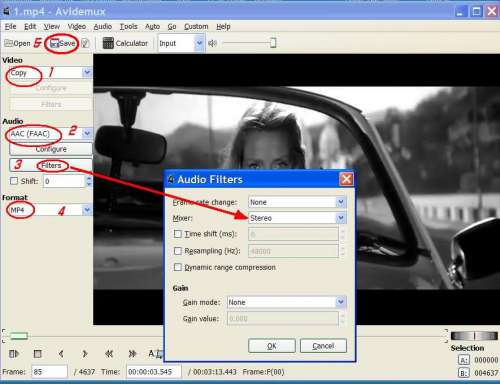500x384 pixels.
Task: Click the file info icon beside Save
Action: (x=85, y=43)
